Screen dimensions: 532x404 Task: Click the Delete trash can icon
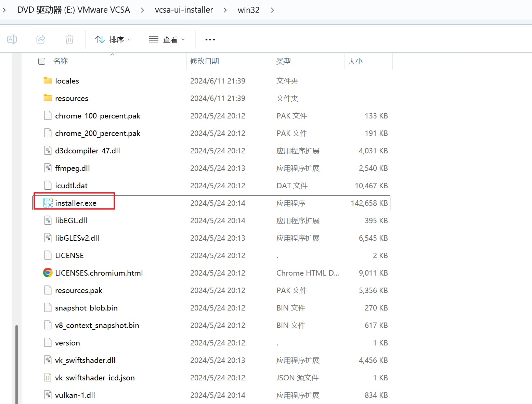[69, 39]
